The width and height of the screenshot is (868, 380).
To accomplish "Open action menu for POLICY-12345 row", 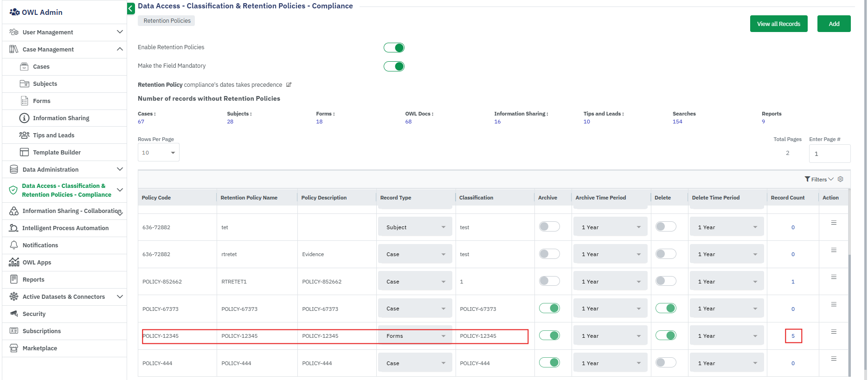I will [833, 332].
